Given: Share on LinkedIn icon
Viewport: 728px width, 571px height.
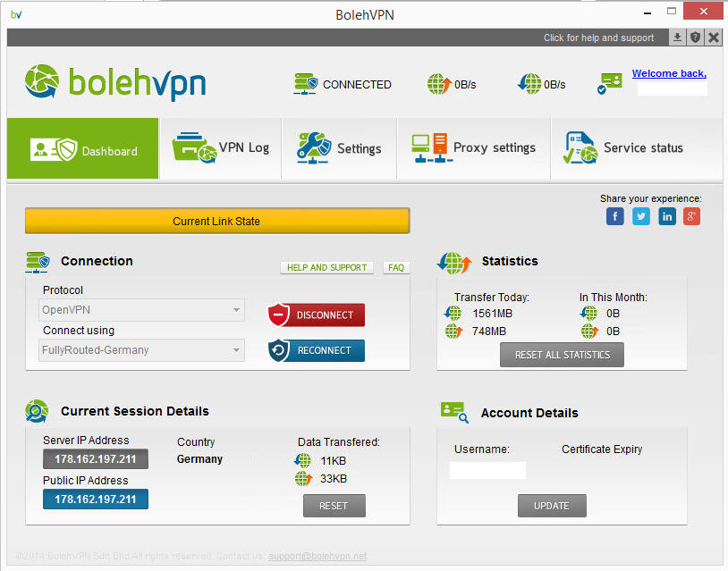Looking at the screenshot, I should 667,216.
